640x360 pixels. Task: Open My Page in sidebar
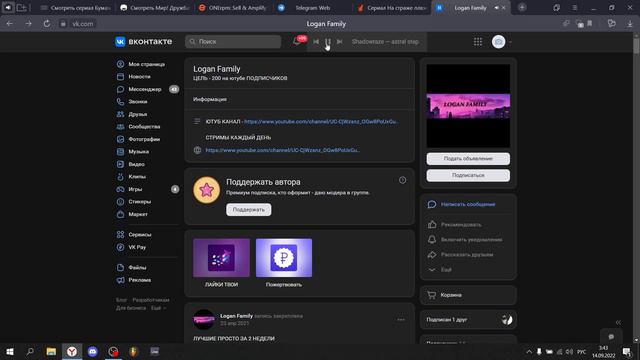pyautogui.click(x=141, y=64)
